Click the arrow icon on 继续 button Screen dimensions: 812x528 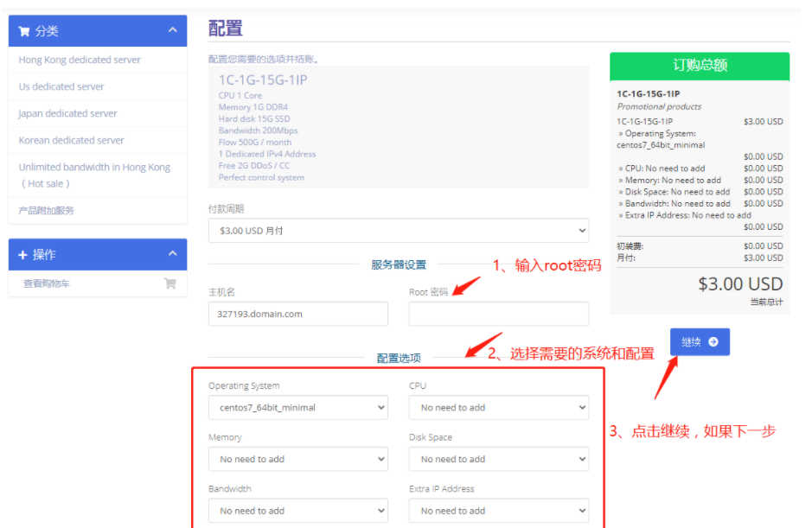point(713,342)
